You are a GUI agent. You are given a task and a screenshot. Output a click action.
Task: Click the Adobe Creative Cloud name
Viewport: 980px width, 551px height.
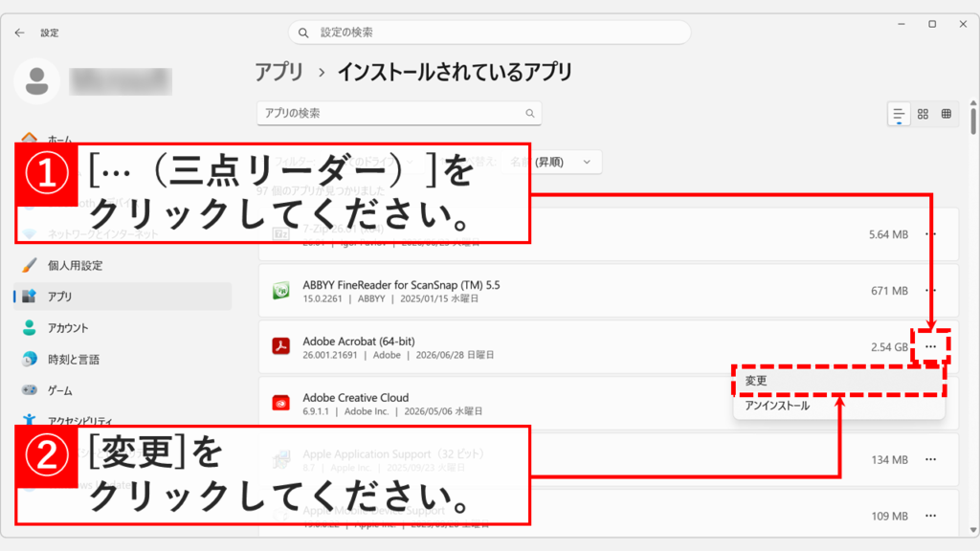point(356,397)
